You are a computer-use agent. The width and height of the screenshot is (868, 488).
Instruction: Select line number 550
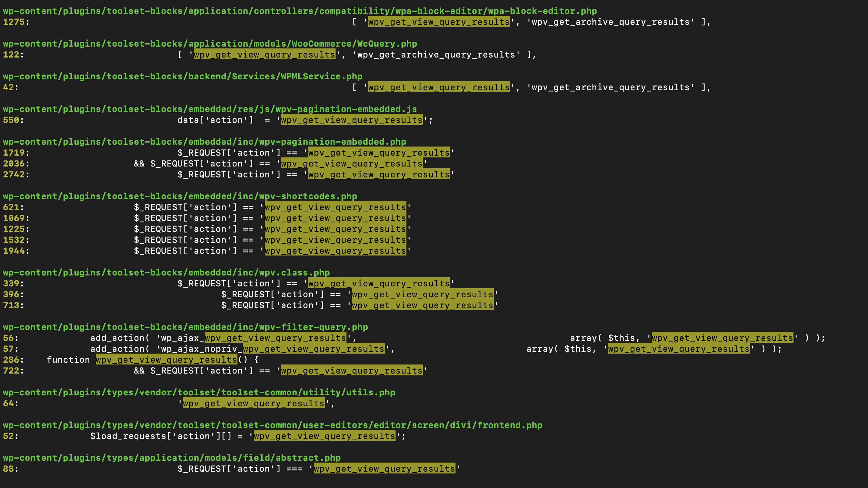click(11, 120)
